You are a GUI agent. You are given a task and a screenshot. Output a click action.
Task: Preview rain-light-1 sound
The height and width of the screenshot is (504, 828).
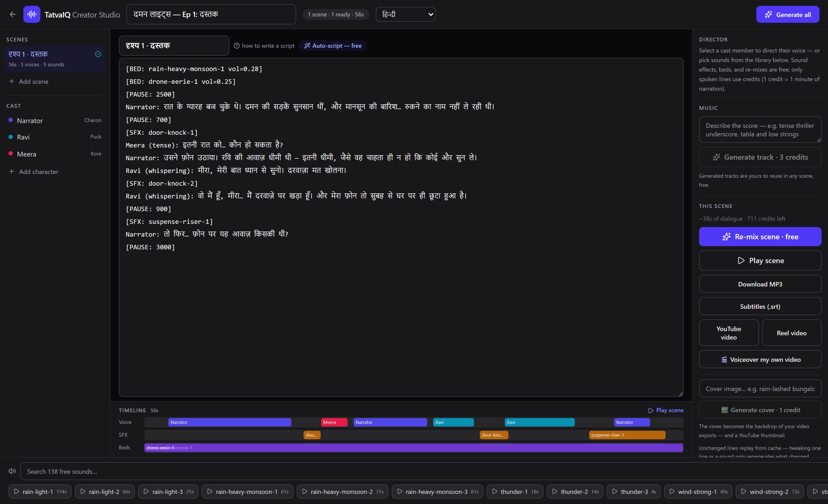tap(40, 491)
